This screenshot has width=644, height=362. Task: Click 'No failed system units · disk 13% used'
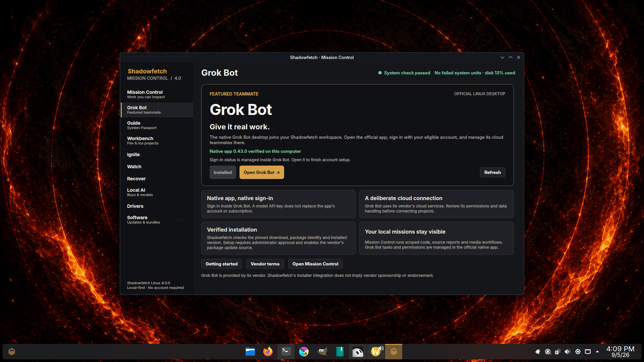tap(475, 73)
